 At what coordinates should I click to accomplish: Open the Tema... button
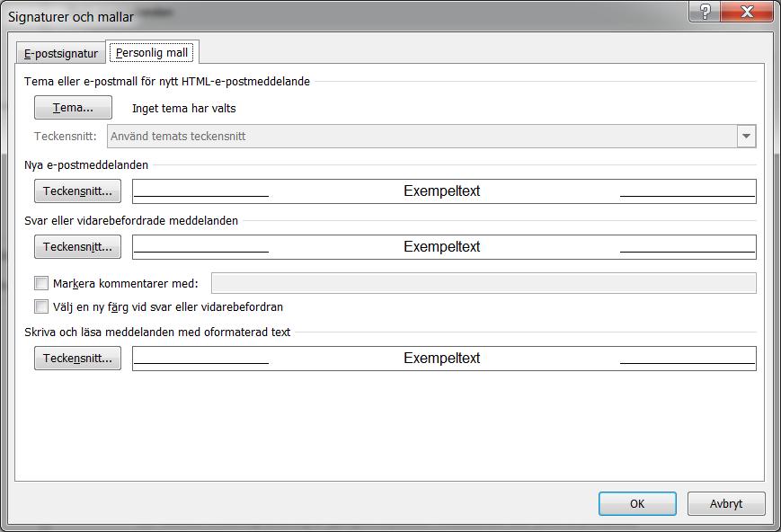73,108
